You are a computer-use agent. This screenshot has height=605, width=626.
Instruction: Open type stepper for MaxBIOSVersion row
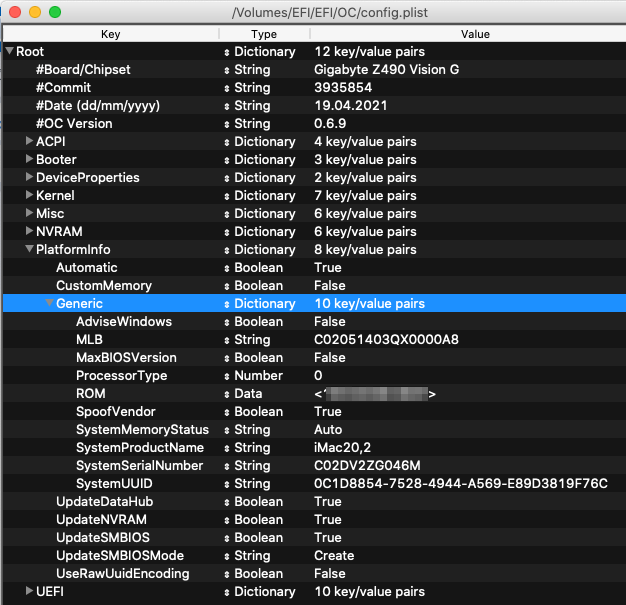coord(227,358)
